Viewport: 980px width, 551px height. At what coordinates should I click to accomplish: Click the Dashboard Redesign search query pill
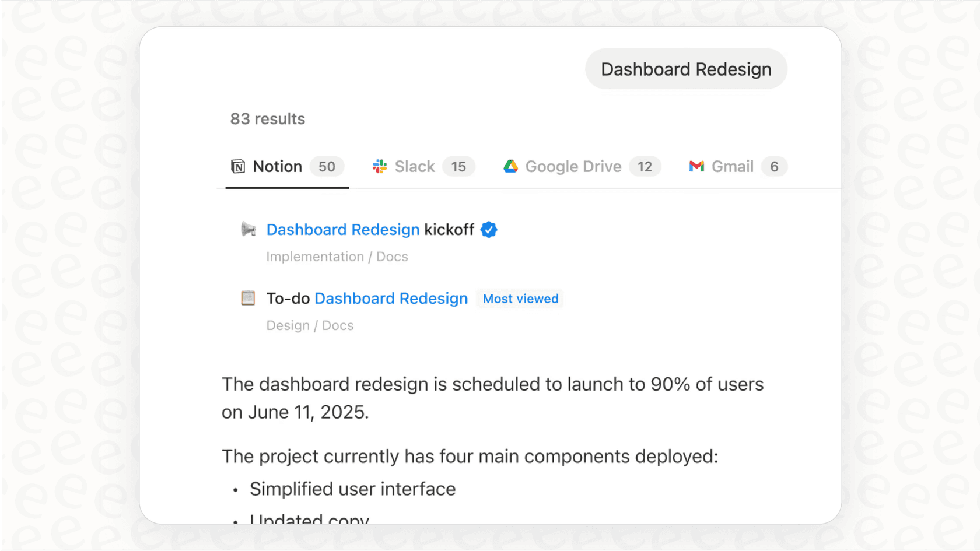pos(685,69)
